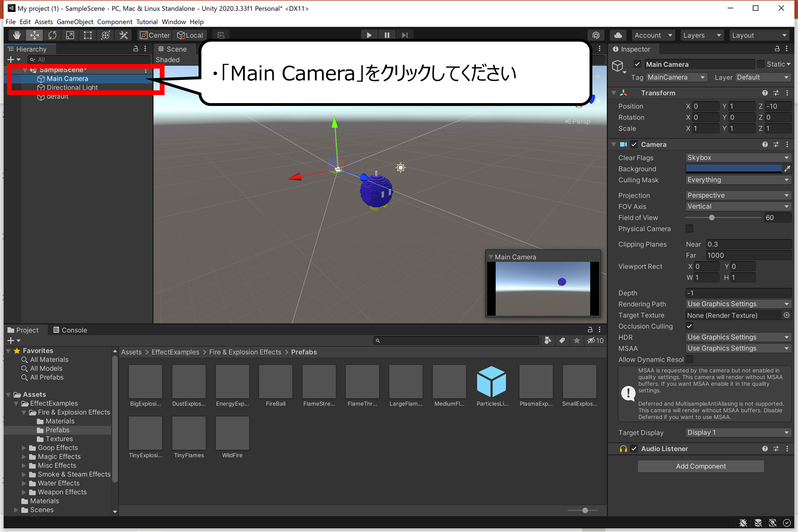Open the Component menu
The height and width of the screenshot is (532, 798).
point(115,22)
